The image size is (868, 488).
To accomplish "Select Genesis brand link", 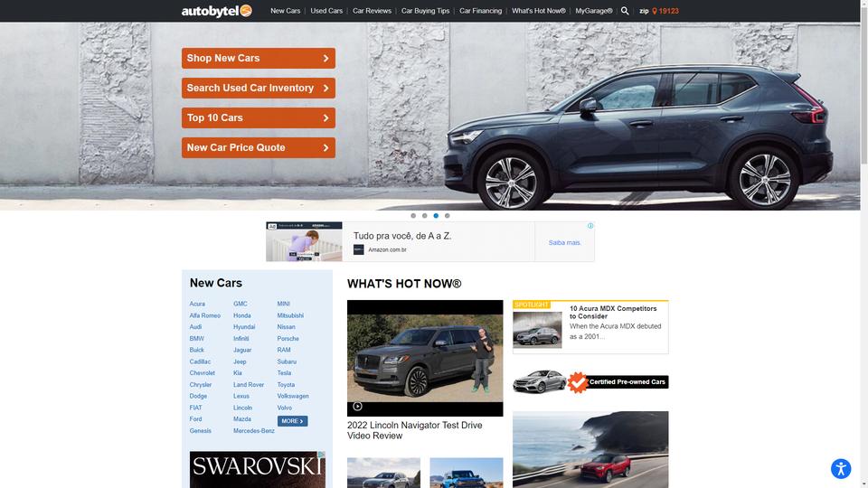I will (201, 431).
